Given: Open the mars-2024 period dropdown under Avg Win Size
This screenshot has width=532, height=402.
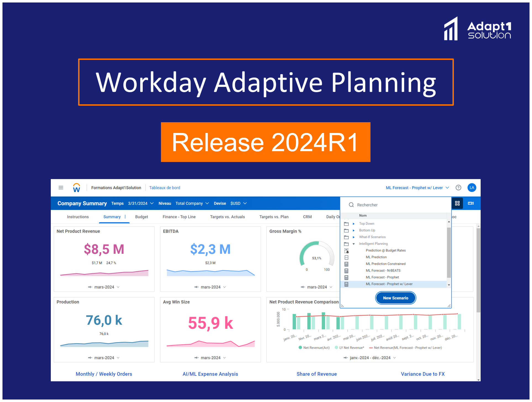Looking at the screenshot, I should tap(213, 358).
